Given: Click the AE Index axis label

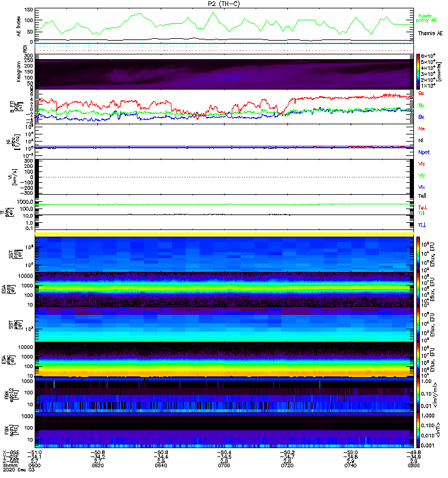Looking at the screenshot, I should (x=19, y=26).
